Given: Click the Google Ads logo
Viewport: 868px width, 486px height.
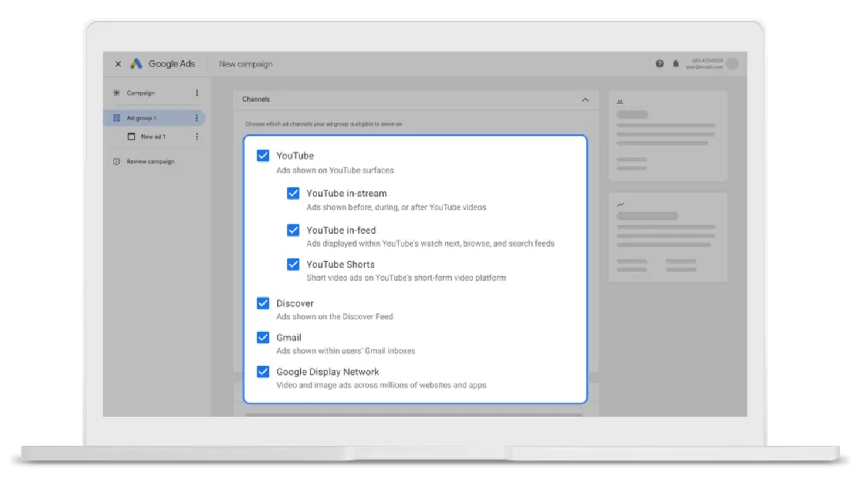Looking at the screenshot, I should click(x=136, y=63).
